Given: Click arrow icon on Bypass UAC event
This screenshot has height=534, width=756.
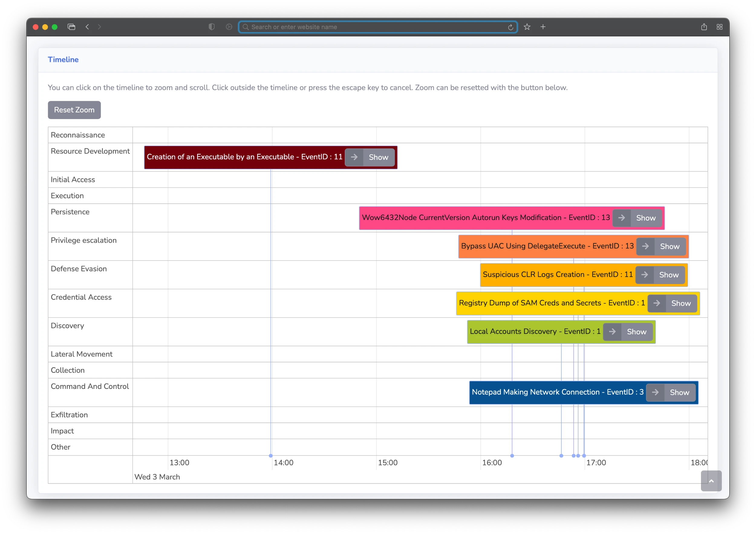Looking at the screenshot, I should point(645,246).
